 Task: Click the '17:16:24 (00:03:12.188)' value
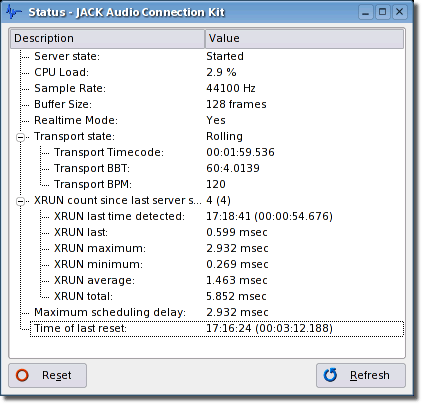269,328
